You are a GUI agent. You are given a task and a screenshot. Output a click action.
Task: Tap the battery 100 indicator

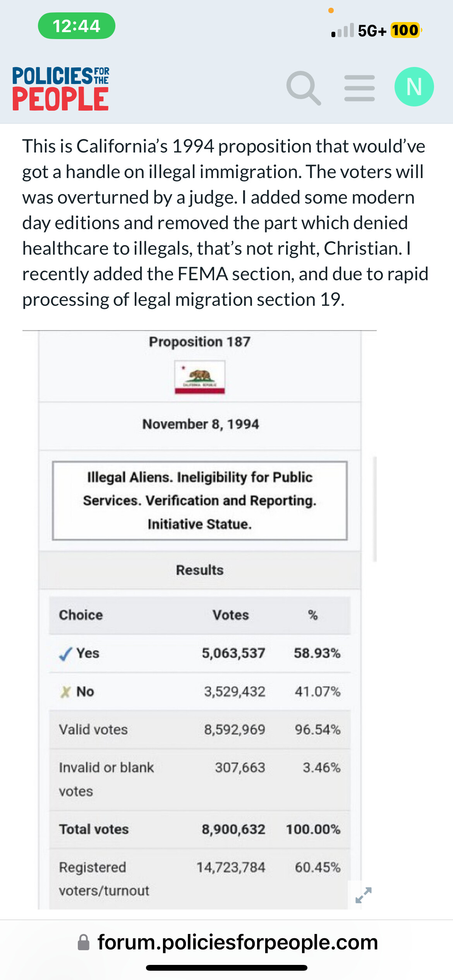pos(405,30)
